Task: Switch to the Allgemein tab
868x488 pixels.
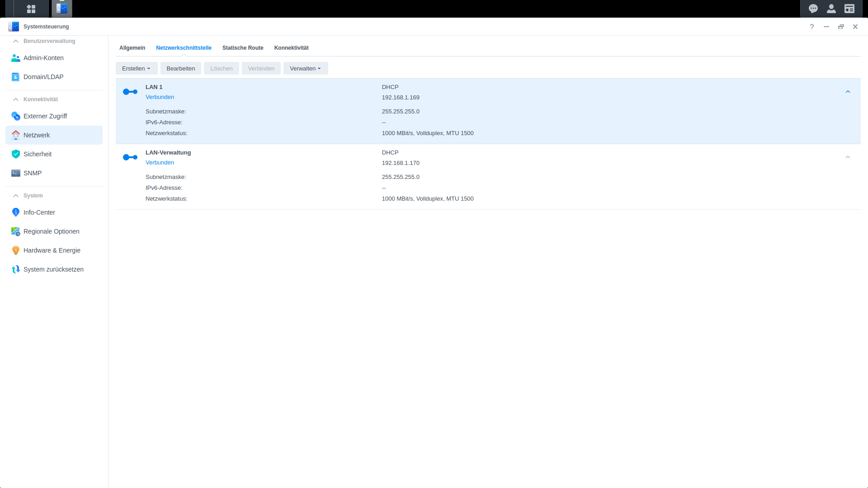Action: (132, 48)
